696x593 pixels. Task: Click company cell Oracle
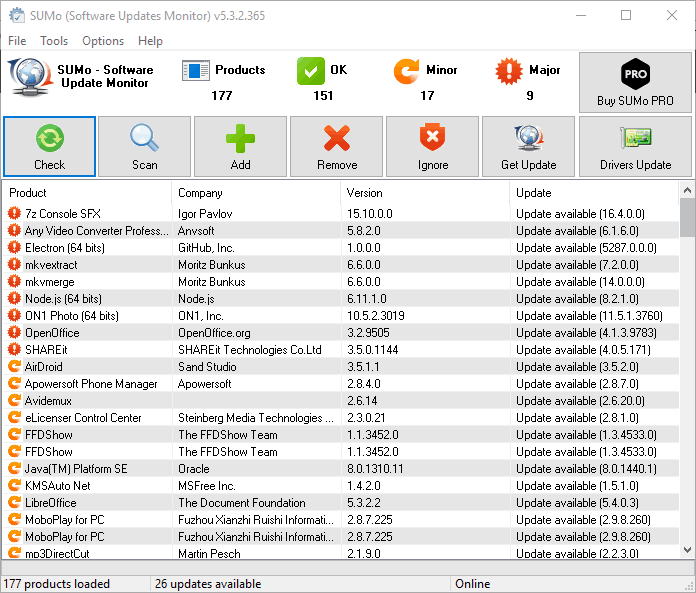(x=194, y=468)
